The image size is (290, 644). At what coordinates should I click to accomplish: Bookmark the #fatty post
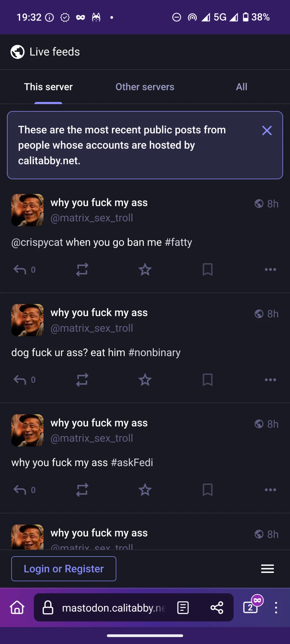click(208, 269)
